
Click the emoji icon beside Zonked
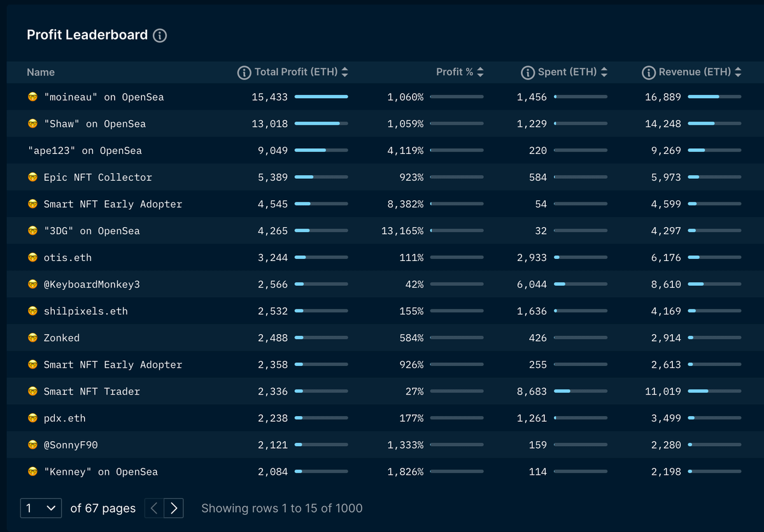33,338
